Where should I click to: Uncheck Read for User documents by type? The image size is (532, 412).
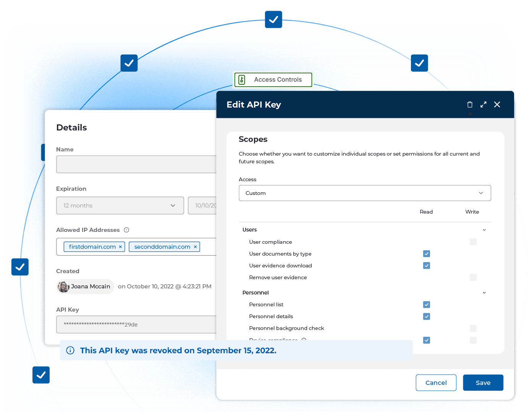(x=427, y=254)
